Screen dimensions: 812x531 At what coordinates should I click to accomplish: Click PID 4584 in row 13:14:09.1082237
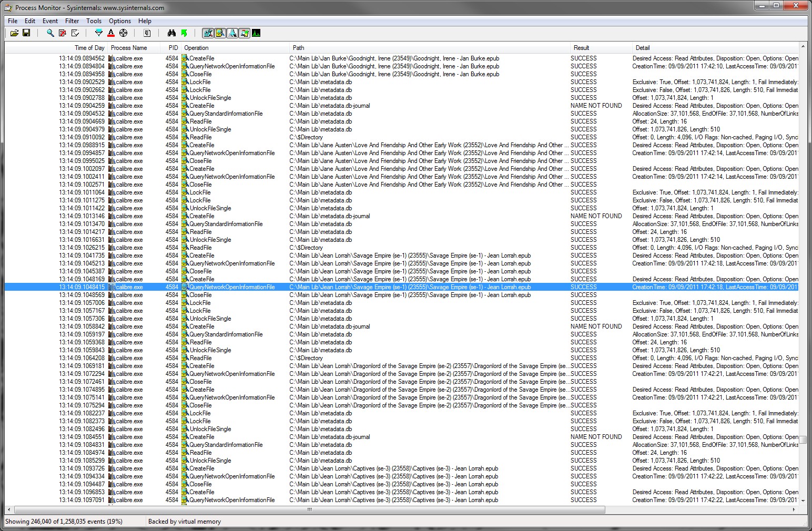(172, 413)
